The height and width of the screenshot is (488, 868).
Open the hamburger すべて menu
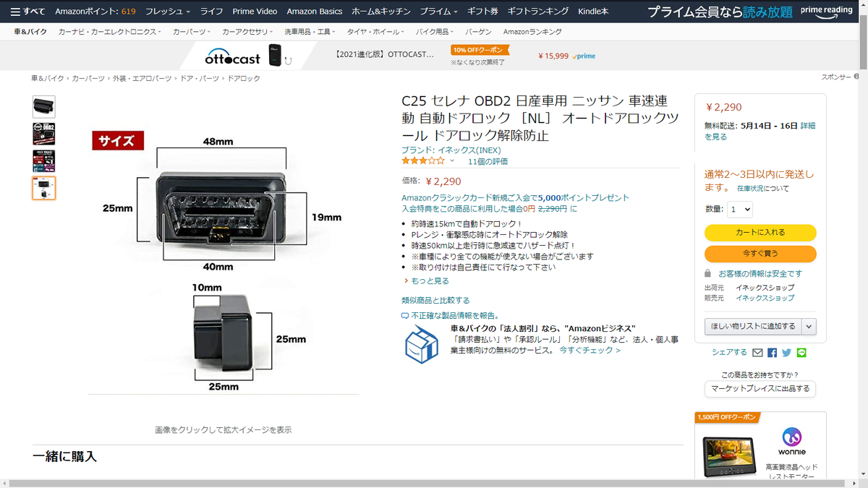click(x=27, y=12)
